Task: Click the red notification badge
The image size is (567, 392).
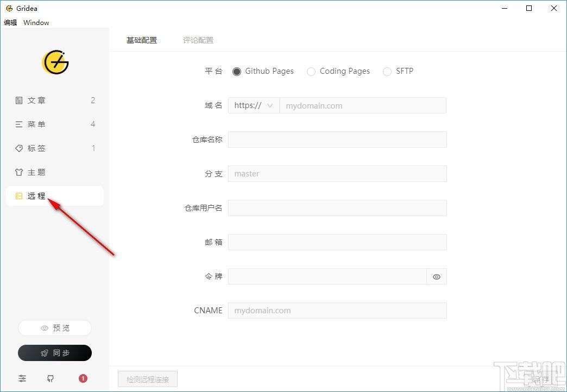Action: pyautogui.click(x=83, y=378)
